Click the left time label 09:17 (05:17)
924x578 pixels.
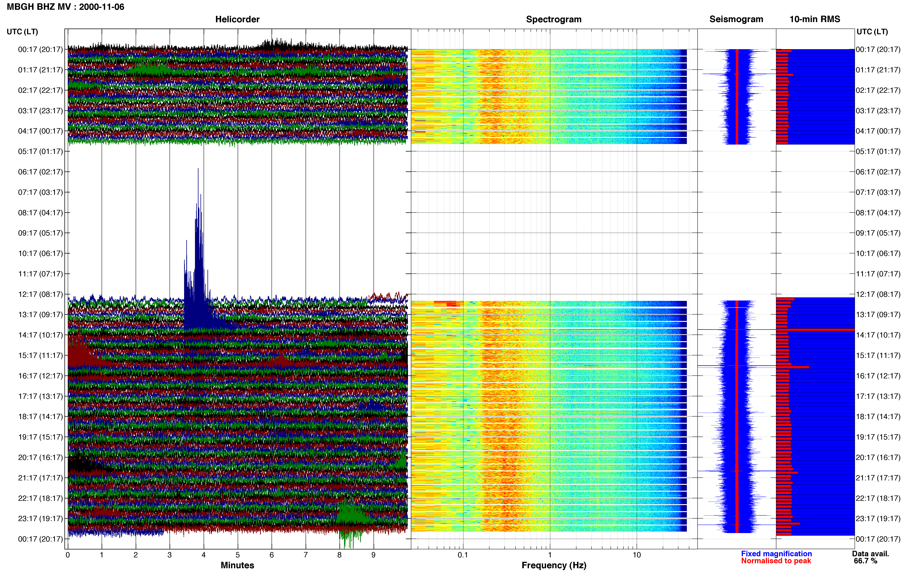point(41,233)
